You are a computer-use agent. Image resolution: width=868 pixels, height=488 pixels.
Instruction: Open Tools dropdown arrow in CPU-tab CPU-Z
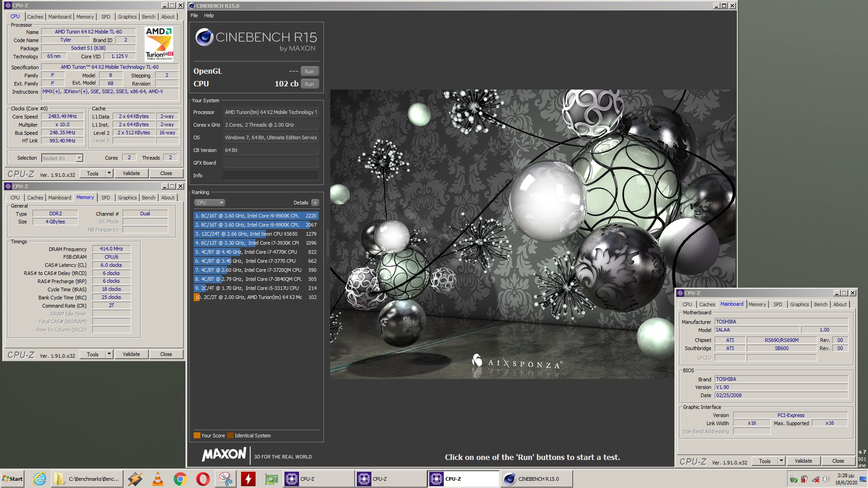[x=109, y=173]
